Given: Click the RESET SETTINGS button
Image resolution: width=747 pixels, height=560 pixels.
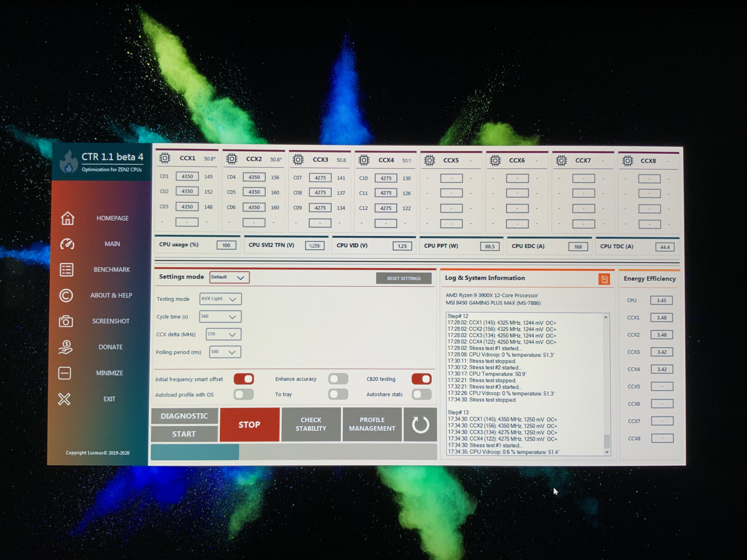Looking at the screenshot, I should [x=404, y=279].
